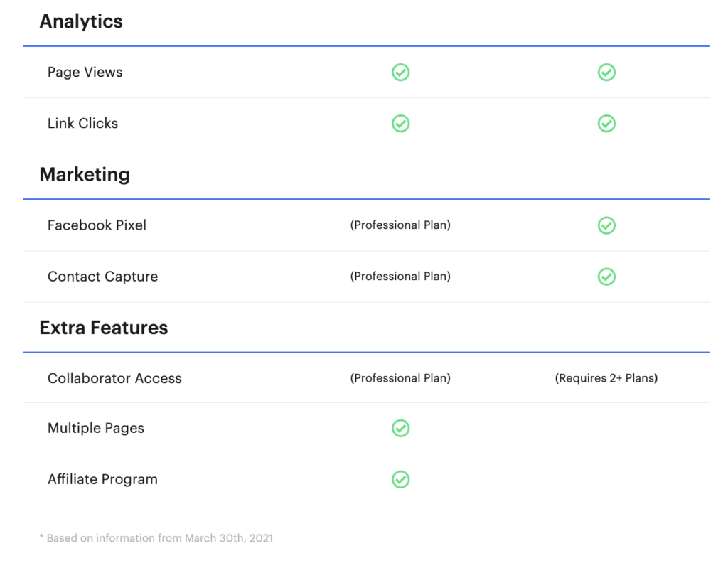Click the Page Views row label
728x568 pixels.
coord(85,72)
